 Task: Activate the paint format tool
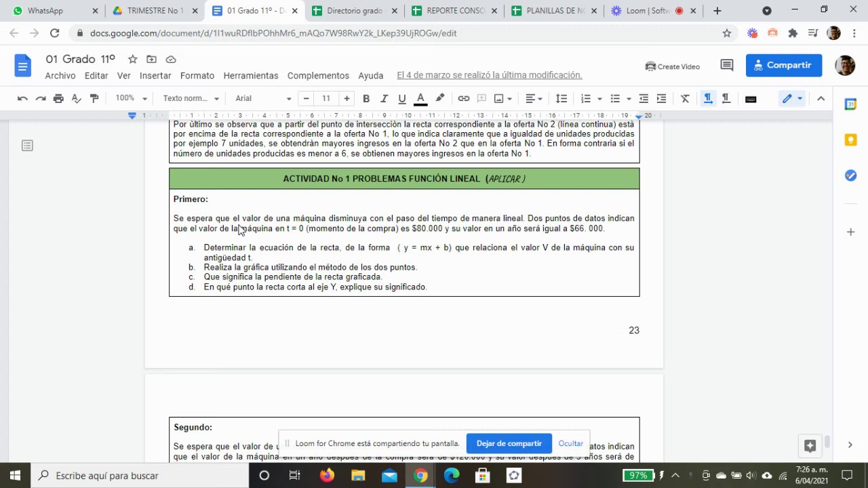pos(94,99)
